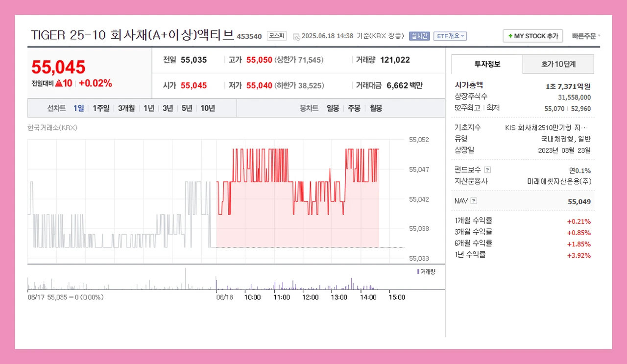Click the 상한가 71,545 text
The image size is (627, 364).
[x=299, y=60]
